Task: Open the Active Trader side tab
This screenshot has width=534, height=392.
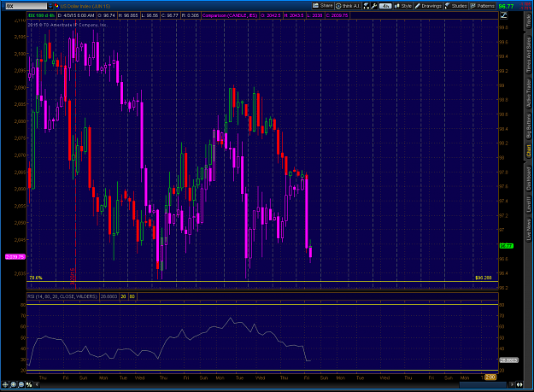Action: click(528, 93)
